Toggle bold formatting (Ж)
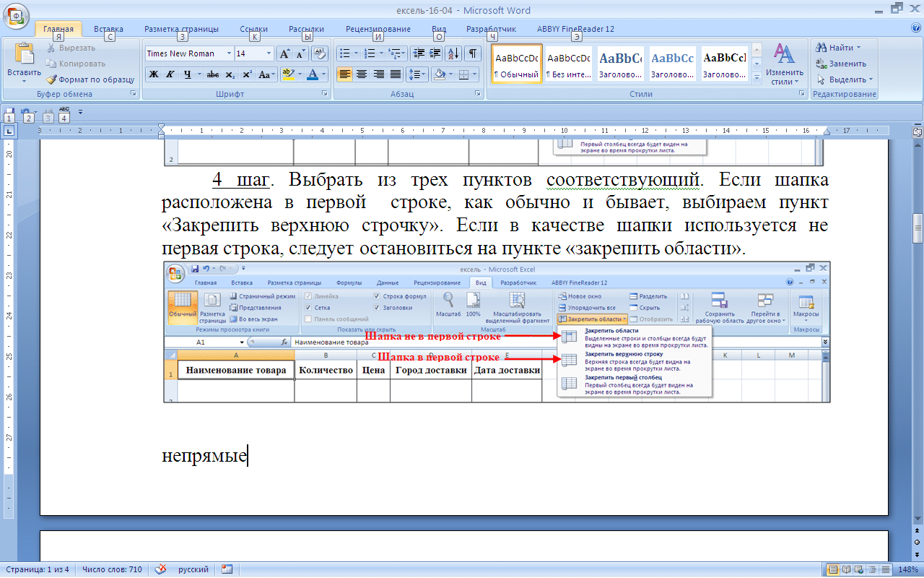 pos(153,74)
